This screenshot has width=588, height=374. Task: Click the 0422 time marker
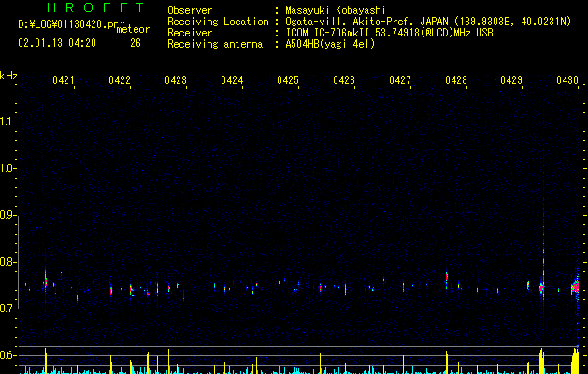pyautogui.click(x=120, y=79)
